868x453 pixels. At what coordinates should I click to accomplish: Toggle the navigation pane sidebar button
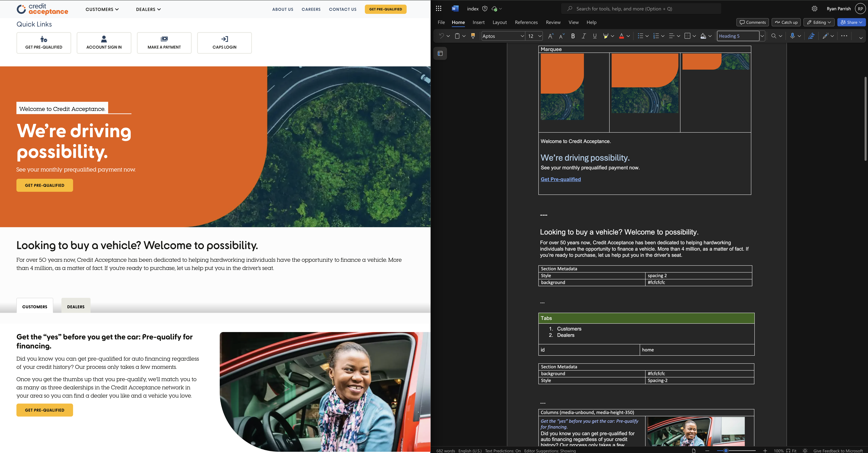point(440,54)
